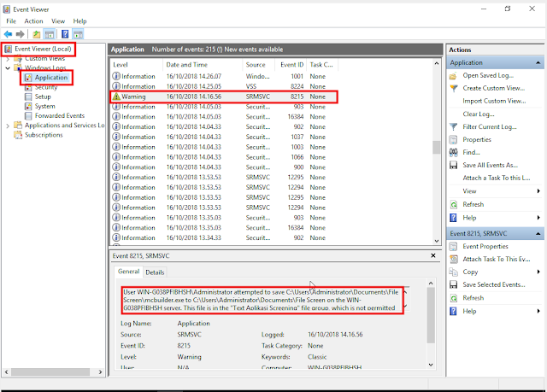Select the 14.04.33 event 1066 row

tap(224, 157)
